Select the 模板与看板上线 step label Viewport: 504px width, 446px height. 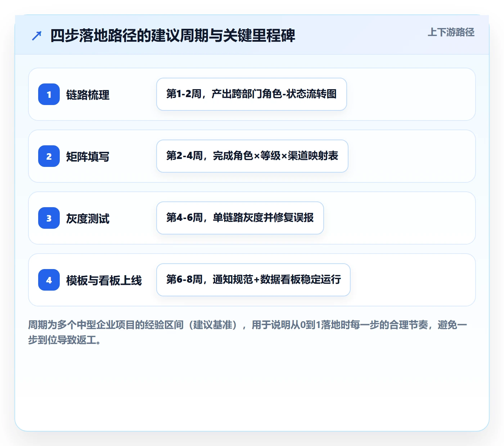click(104, 281)
